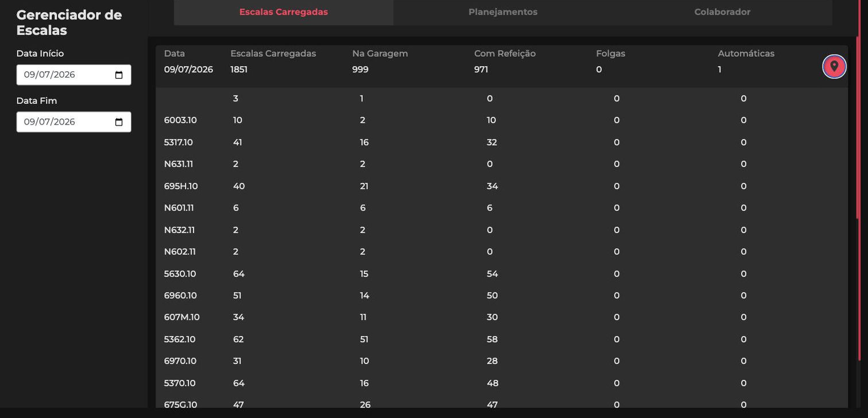The width and height of the screenshot is (868, 418).
Task: Click the Gerenciador de Escalas title
Action: coord(69,23)
